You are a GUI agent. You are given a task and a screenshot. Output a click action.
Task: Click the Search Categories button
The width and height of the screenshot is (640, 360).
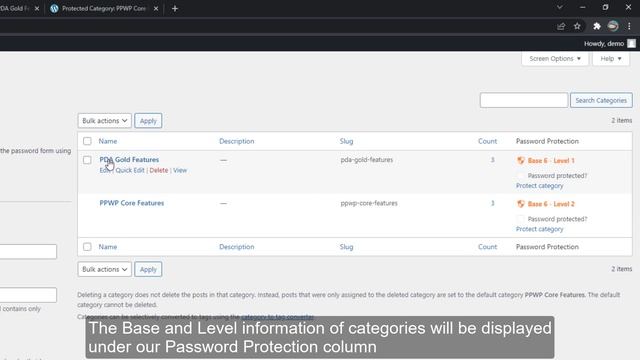pyautogui.click(x=601, y=100)
